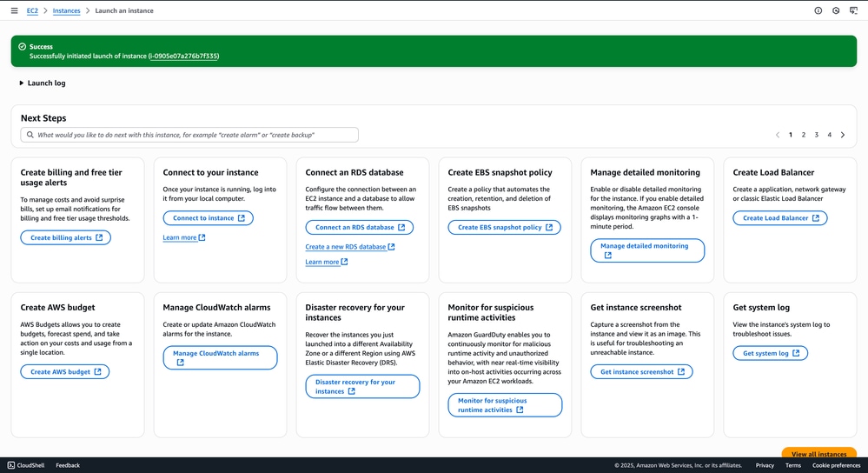Open the launched instance ID link
868x473 pixels.
[x=183, y=57]
